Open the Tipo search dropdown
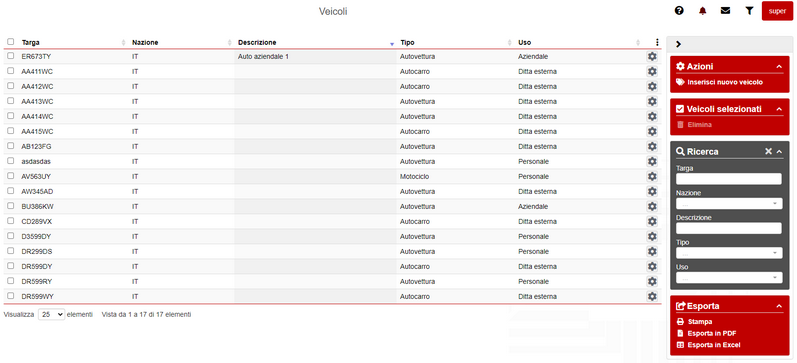 pyautogui.click(x=729, y=253)
